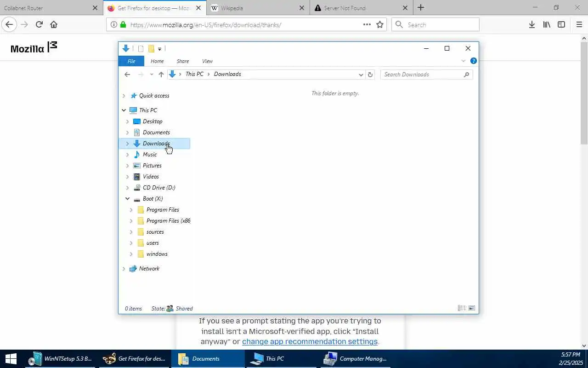Screen dimensions: 588x368
Task: Close the Server Not Found tab
Action: 405,8
